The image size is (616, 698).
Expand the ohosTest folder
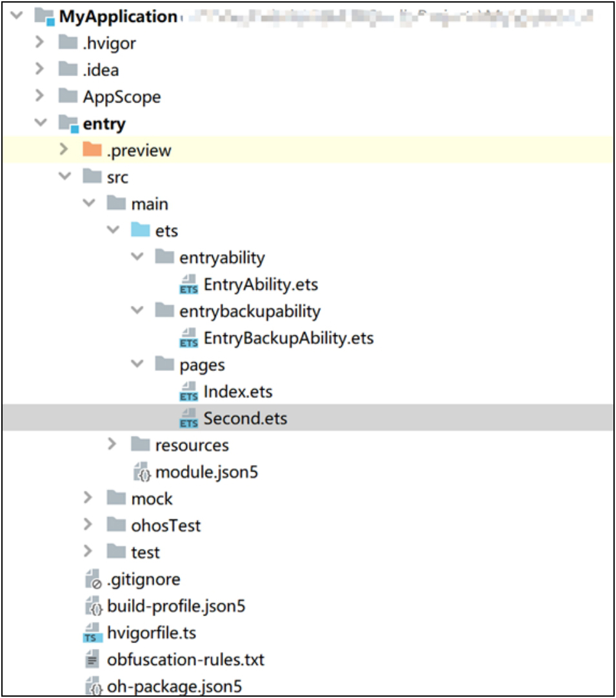coord(88,526)
